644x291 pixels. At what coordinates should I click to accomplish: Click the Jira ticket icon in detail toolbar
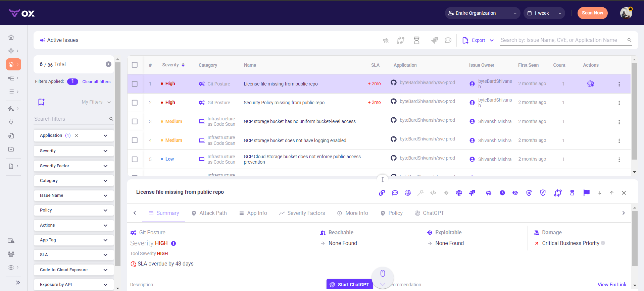pyautogui.click(x=472, y=193)
